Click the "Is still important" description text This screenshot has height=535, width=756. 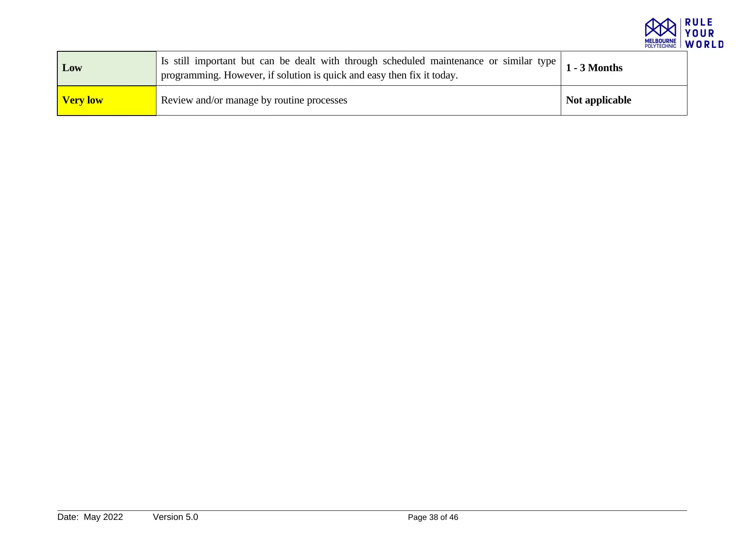(x=358, y=68)
